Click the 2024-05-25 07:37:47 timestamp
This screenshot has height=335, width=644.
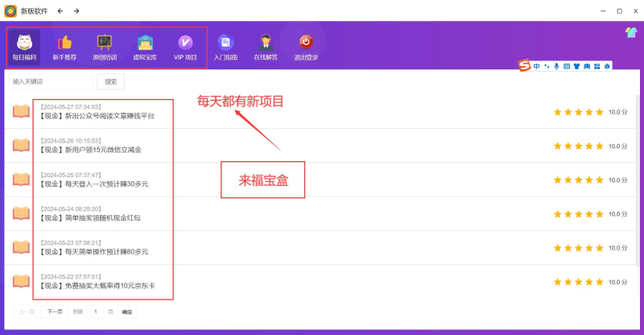pos(70,175)
